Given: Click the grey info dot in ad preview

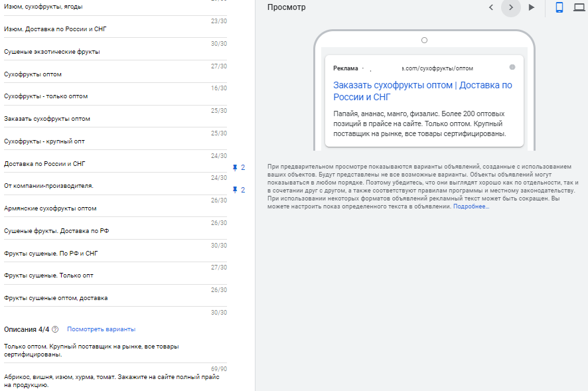Looking at the screenshot, I should (512, 67).
